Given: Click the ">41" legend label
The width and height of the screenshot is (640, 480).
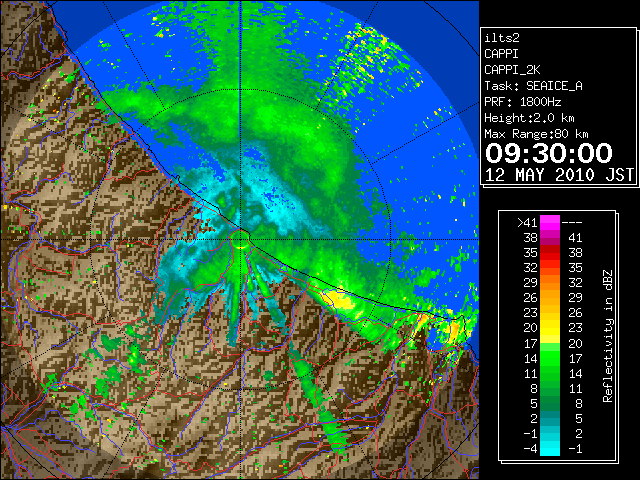Looking at the screenshot, I should point(527,222).
